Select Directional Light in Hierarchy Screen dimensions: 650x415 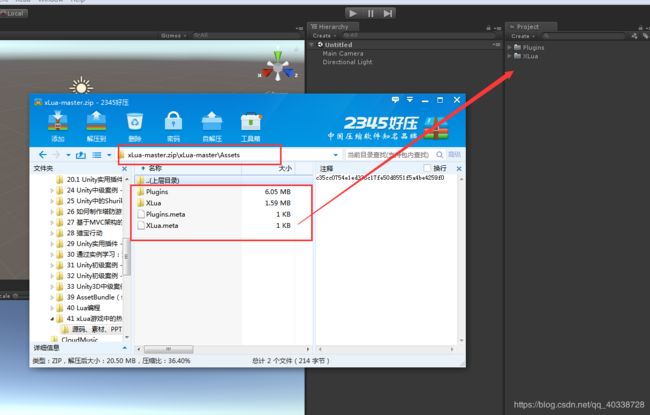(x=347, y=62)
